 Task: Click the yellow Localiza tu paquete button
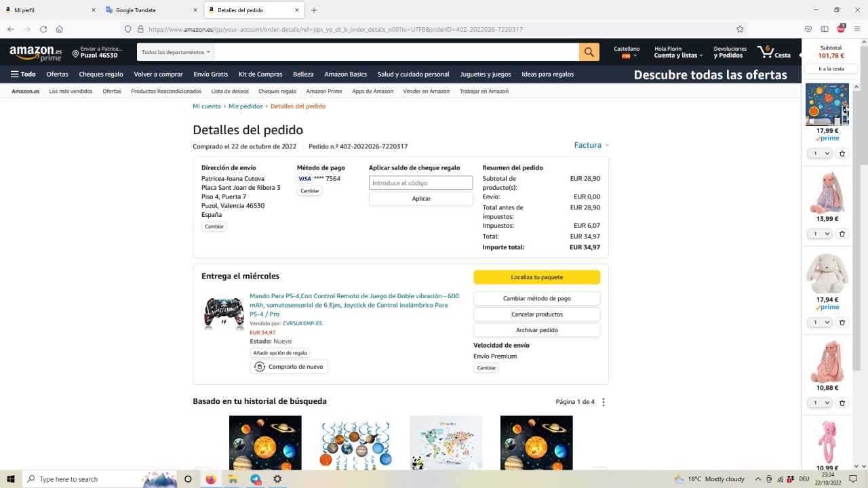(536, 277)
